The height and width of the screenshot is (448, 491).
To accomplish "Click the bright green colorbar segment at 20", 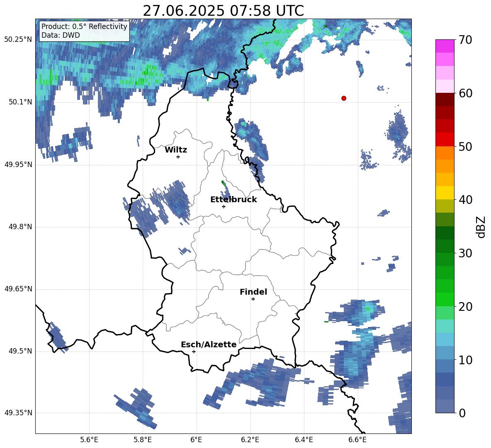I will point(445,300).
